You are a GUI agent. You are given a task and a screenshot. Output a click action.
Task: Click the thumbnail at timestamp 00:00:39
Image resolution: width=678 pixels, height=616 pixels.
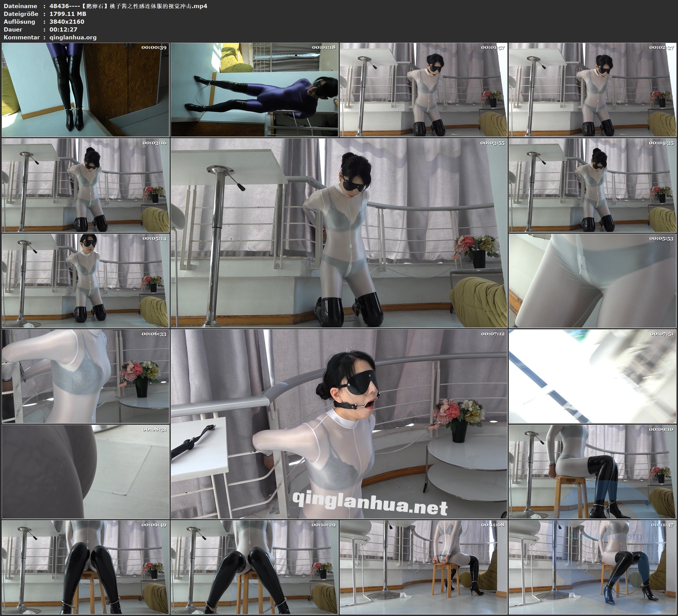pos(85,89)
